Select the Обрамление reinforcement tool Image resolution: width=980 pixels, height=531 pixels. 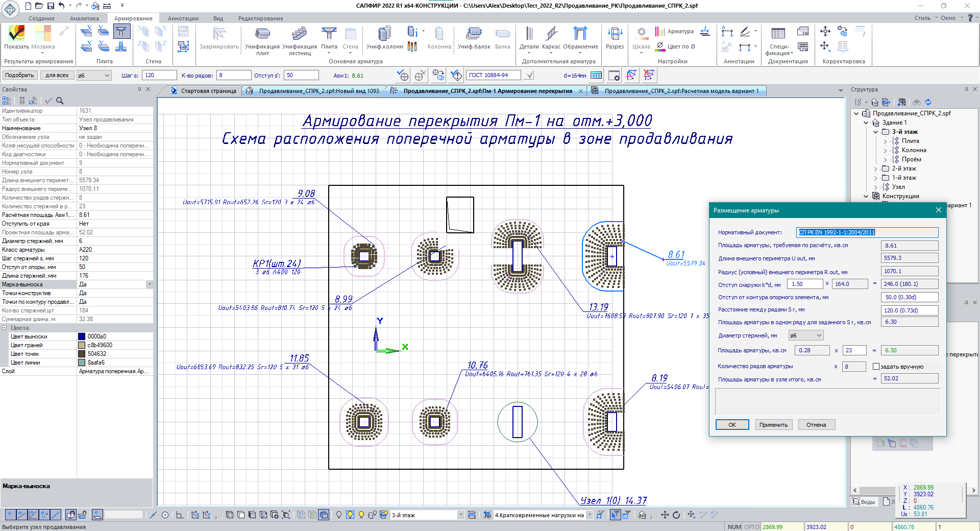[580, 37]
